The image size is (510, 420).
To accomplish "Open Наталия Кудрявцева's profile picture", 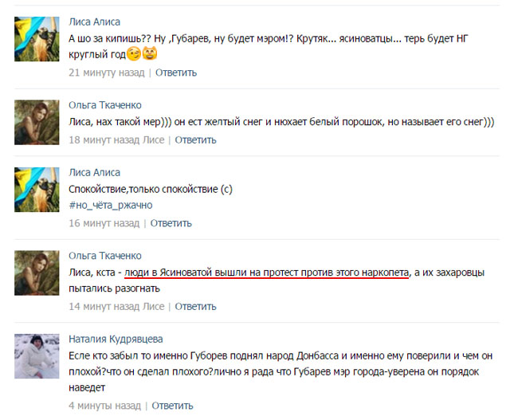I will pos(37,356).
